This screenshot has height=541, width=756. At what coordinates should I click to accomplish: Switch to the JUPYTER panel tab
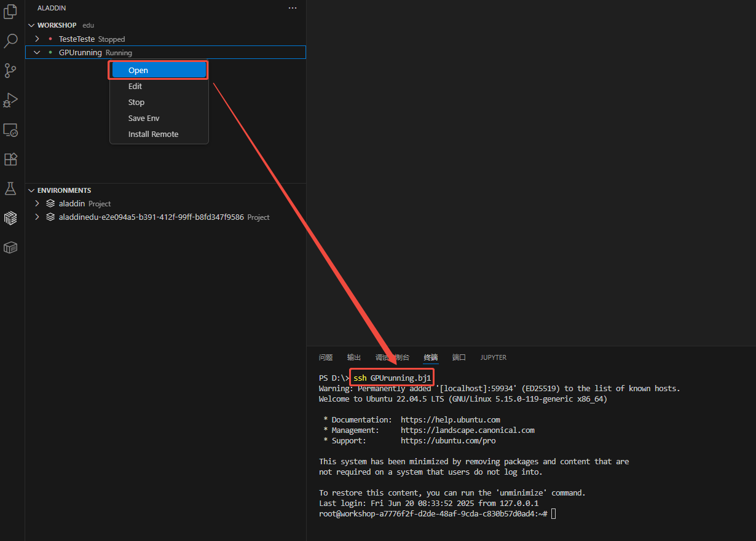[493, 357]
